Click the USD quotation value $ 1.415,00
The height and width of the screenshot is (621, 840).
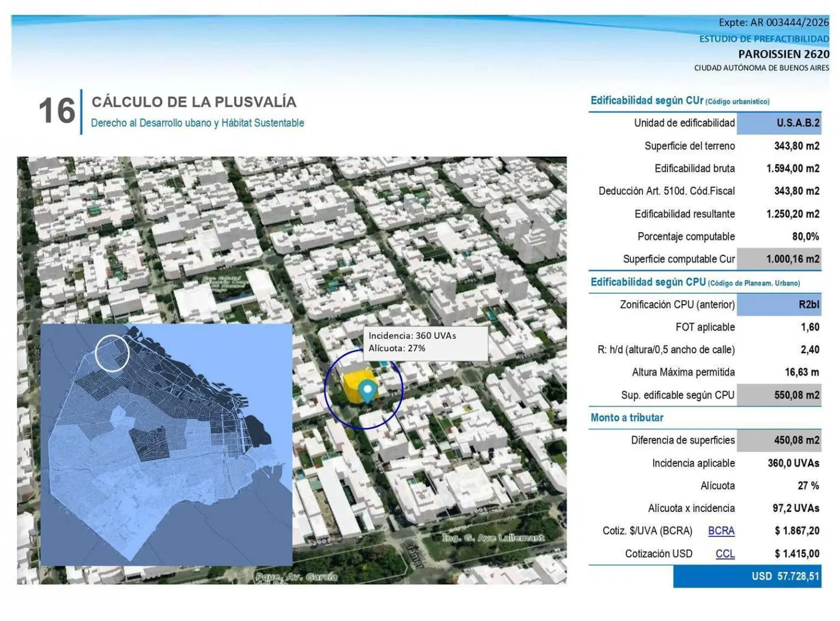(x=797, y=554)
